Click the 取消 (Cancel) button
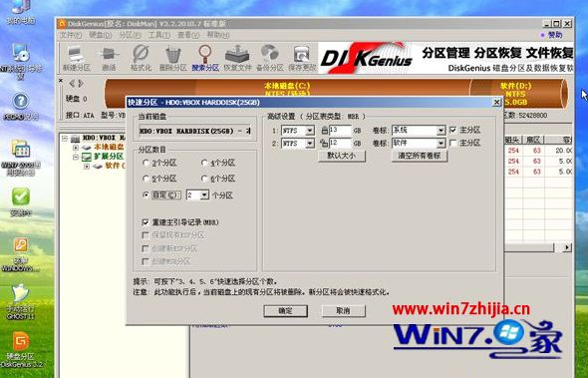Viewport: 588px width, 378px height. coord(343,311)
